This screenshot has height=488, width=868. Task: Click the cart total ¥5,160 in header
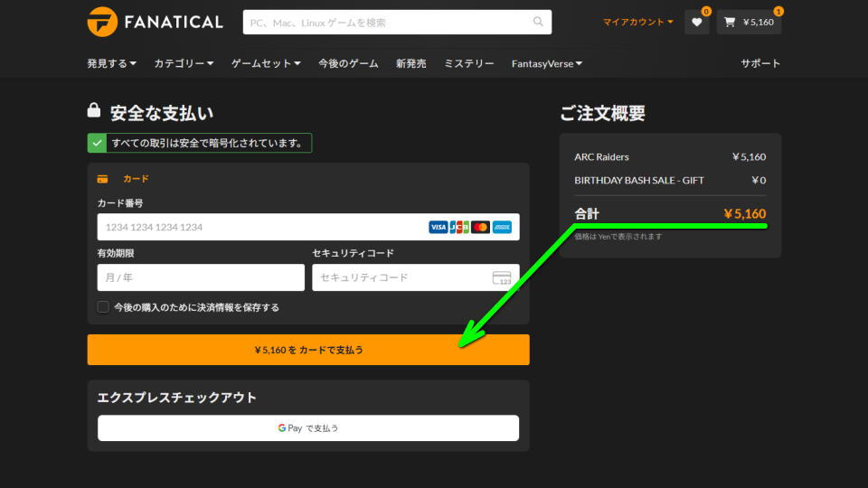coord(759,22)
